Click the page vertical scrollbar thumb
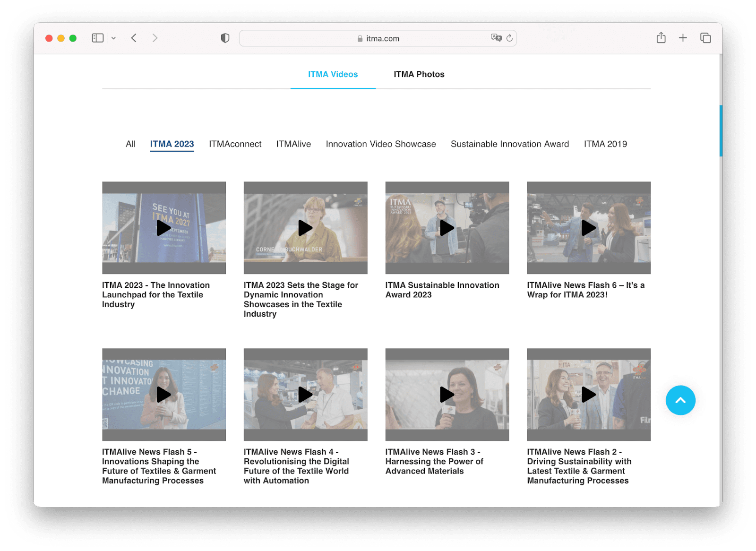This screenshot has width=756, height=551. coord(721,131)
